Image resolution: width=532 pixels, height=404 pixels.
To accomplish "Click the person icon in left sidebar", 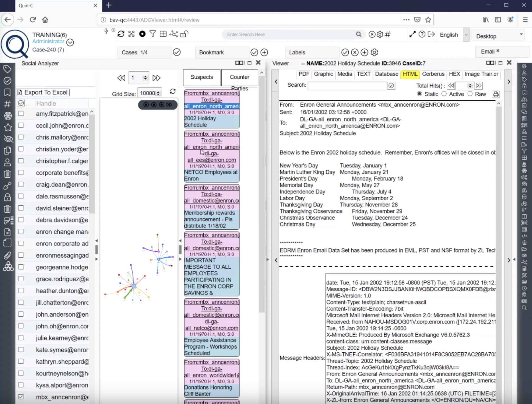I will [7, 162].
